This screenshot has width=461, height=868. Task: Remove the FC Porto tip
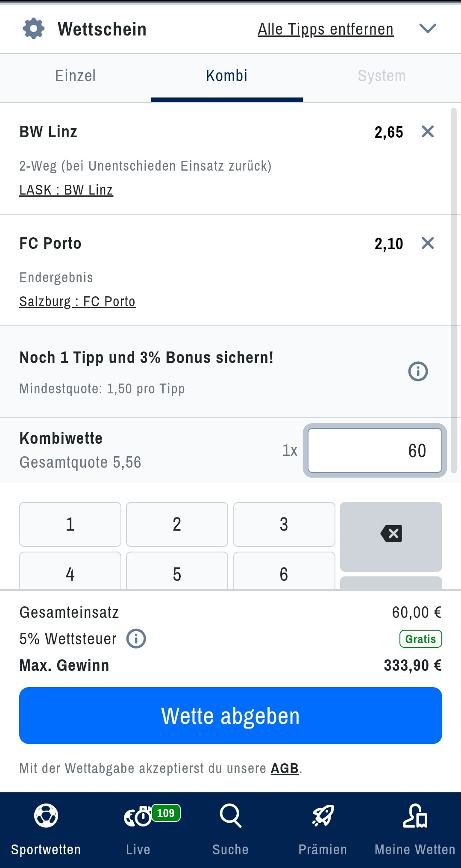pos(428,243)
